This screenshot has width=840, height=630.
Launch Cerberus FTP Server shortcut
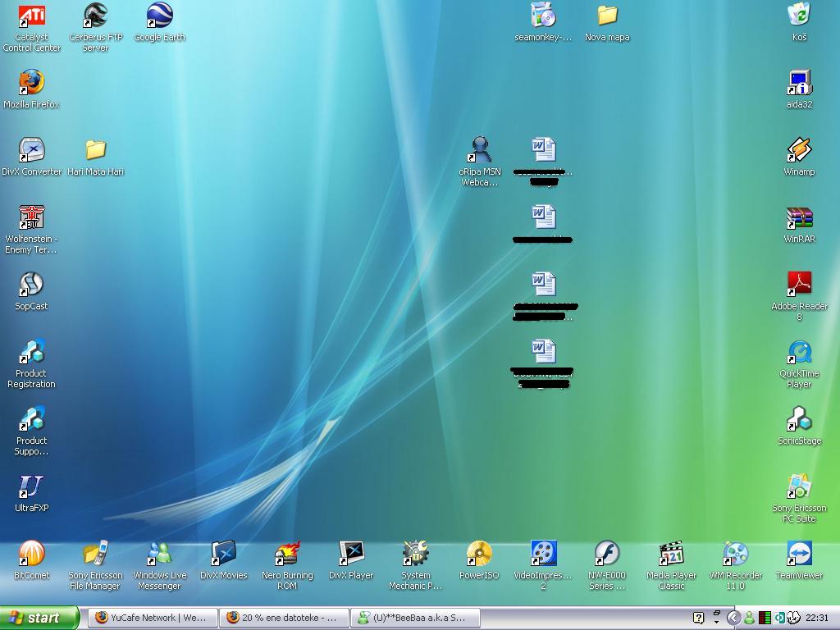click(x=95, y=16)
